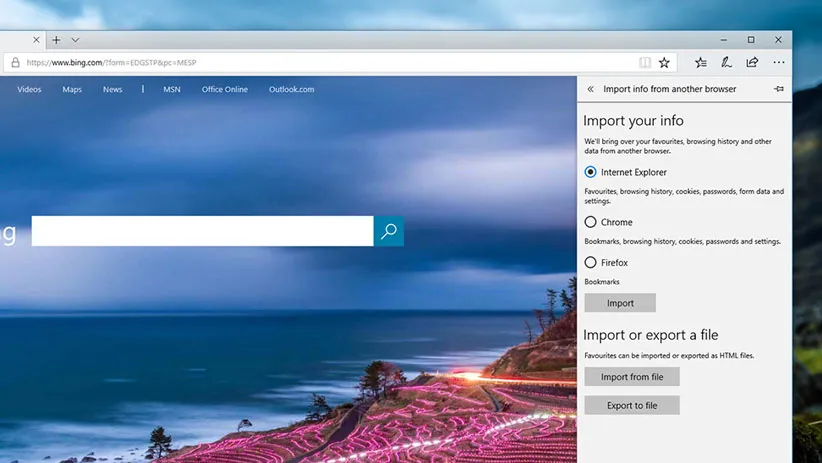Select the Firefox radio button
This screenshot has width=822, height=463.
click(591, 263)
